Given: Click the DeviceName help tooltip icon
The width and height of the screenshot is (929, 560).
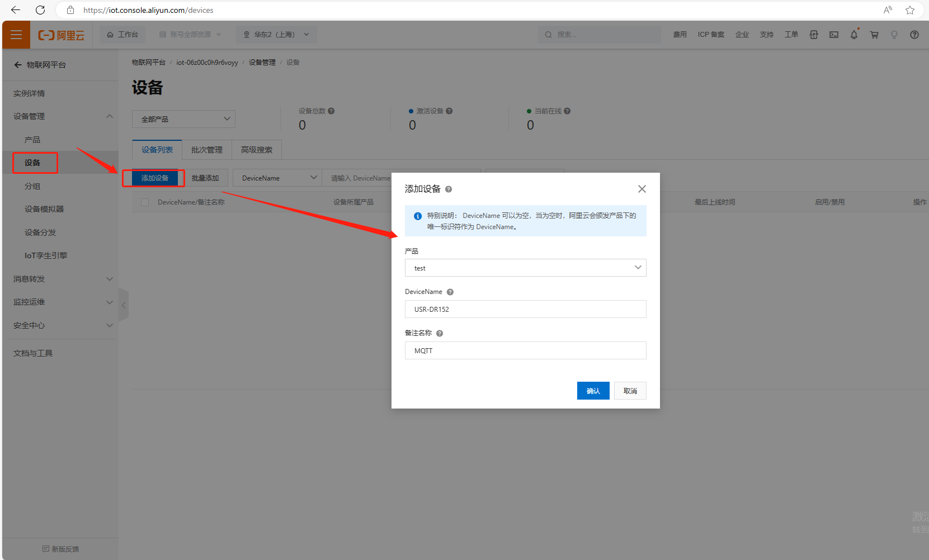Looking at the screenshot, I should point(450,292).
